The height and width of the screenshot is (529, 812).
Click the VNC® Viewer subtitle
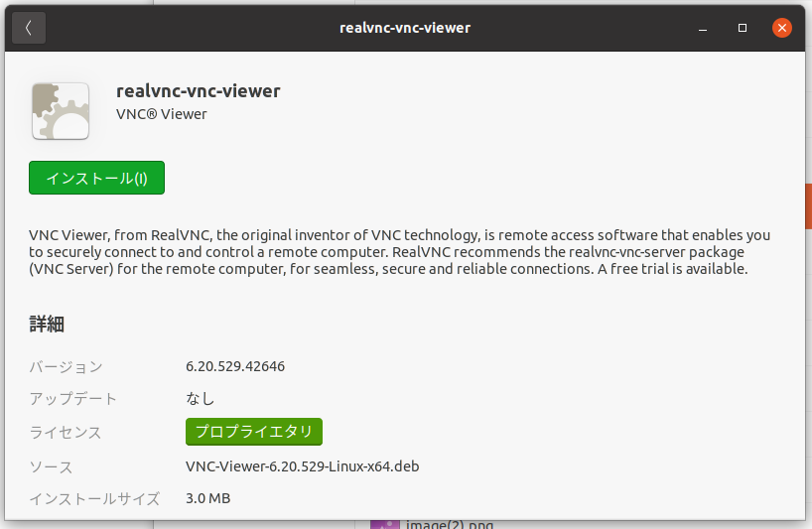pyautogui.click(x=162, y=114)
